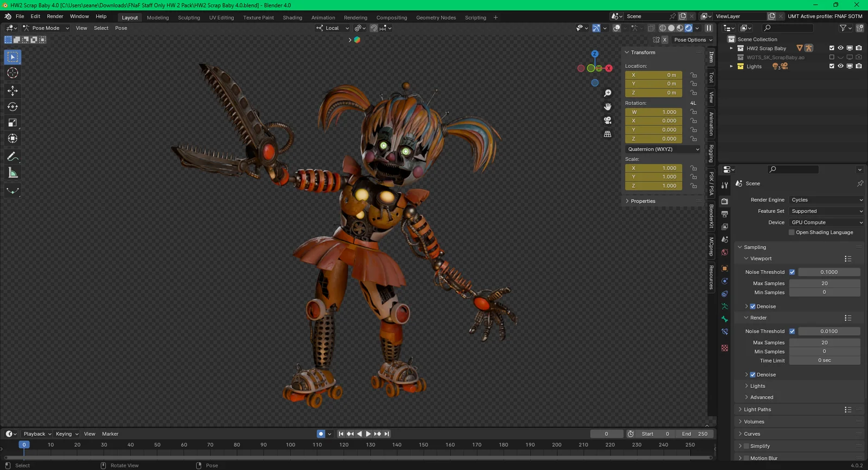Activate the Scale tool

[x=12, y=123]
